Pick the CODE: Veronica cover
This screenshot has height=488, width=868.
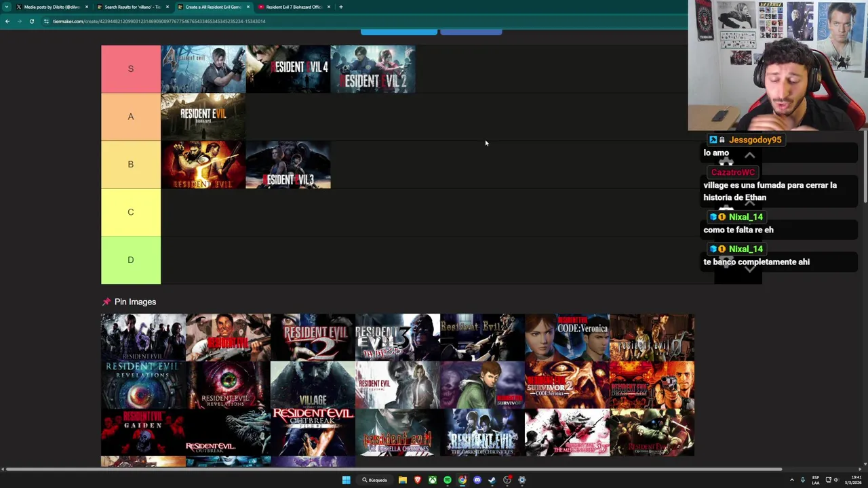567,337
